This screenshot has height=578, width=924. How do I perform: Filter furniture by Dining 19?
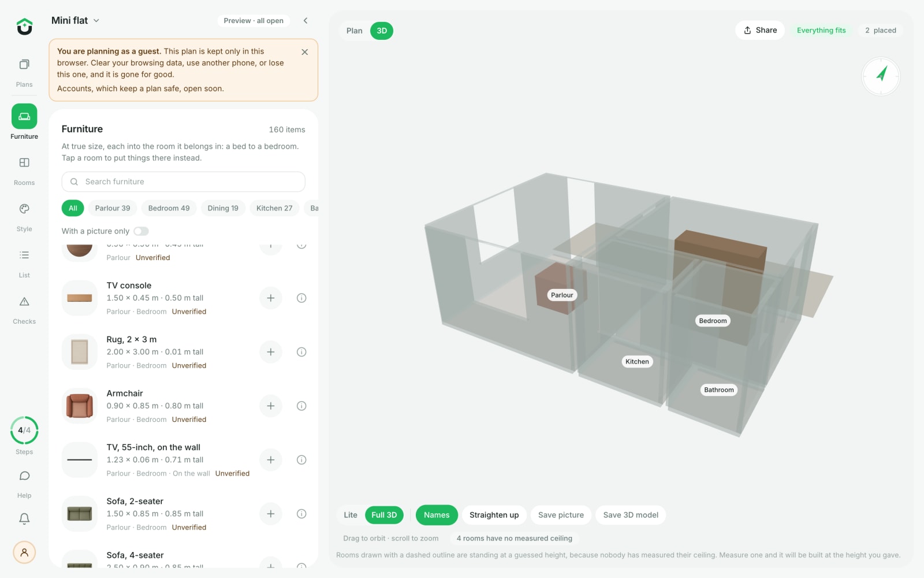[x=223, y=208]
